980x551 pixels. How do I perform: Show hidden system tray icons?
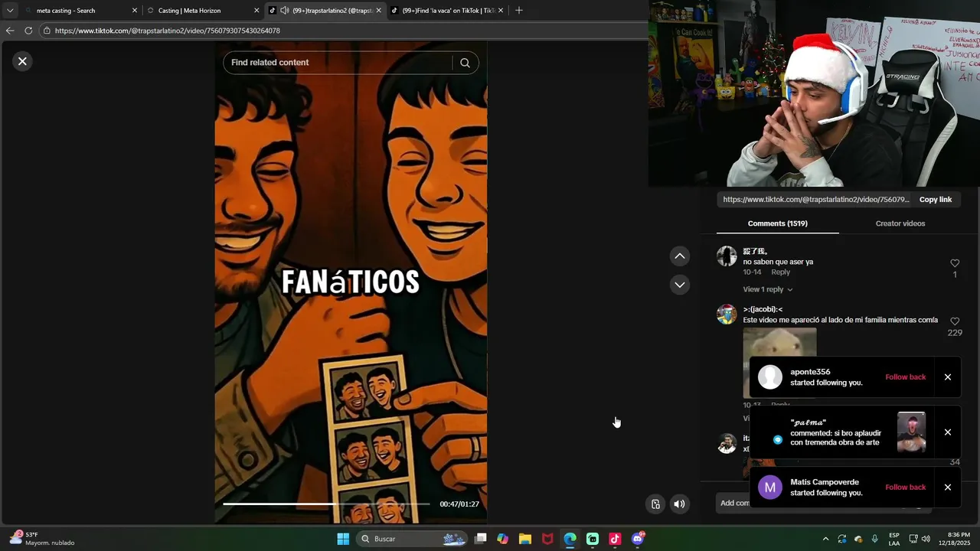825,539
